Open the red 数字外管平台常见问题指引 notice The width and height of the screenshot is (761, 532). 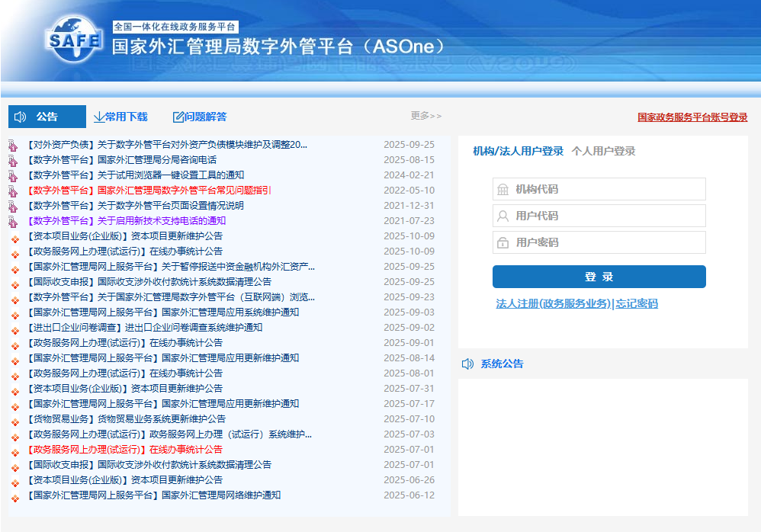pos(184,191)
